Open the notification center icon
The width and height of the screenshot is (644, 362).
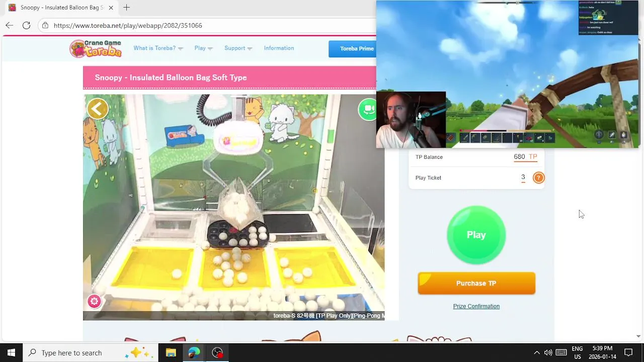point(628,352)
